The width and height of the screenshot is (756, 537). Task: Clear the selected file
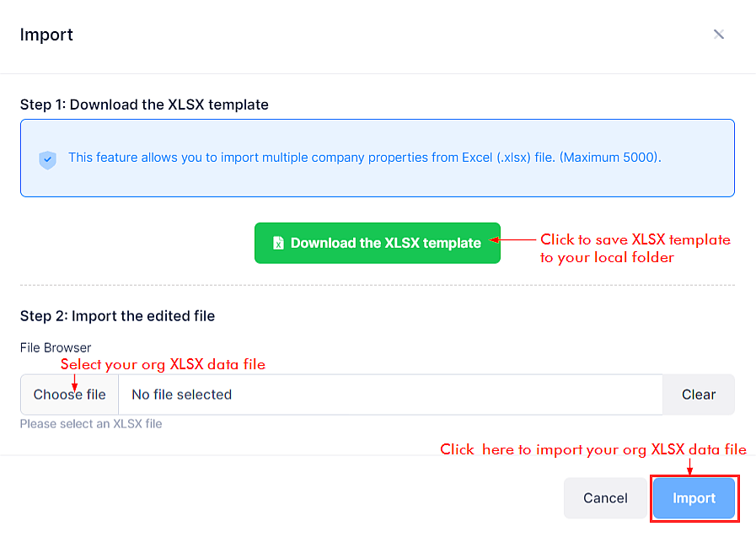coord(699,395)
